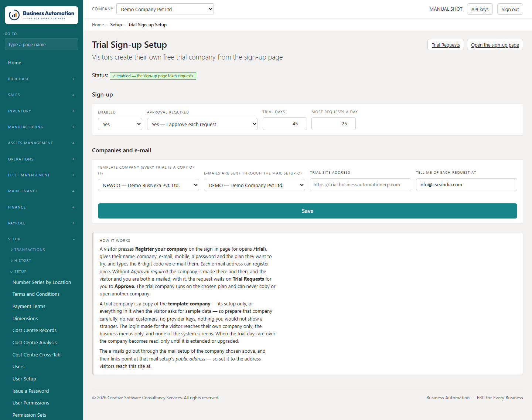Open Payment Terms page

click(x=29, y=306)
